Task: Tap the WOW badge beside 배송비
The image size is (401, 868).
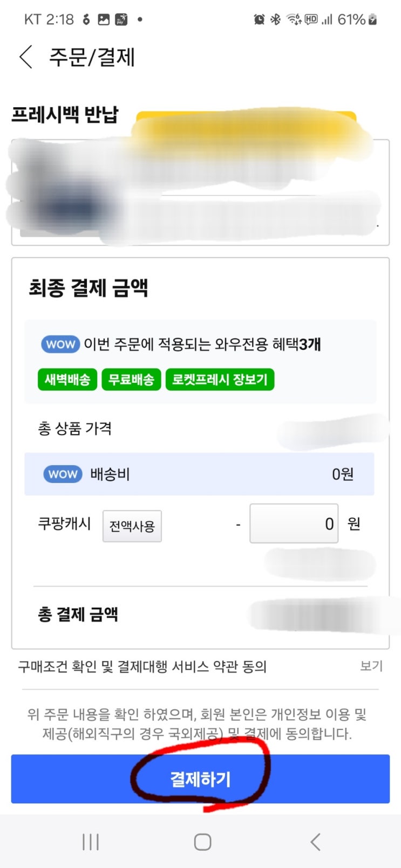Action: click(63, 474)
